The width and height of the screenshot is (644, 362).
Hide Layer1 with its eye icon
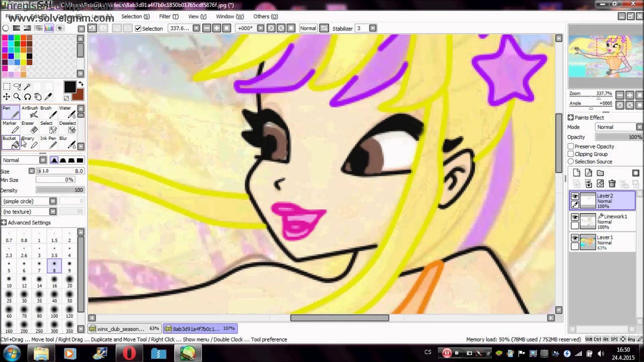pyautogui.click(x=575, y=238)
